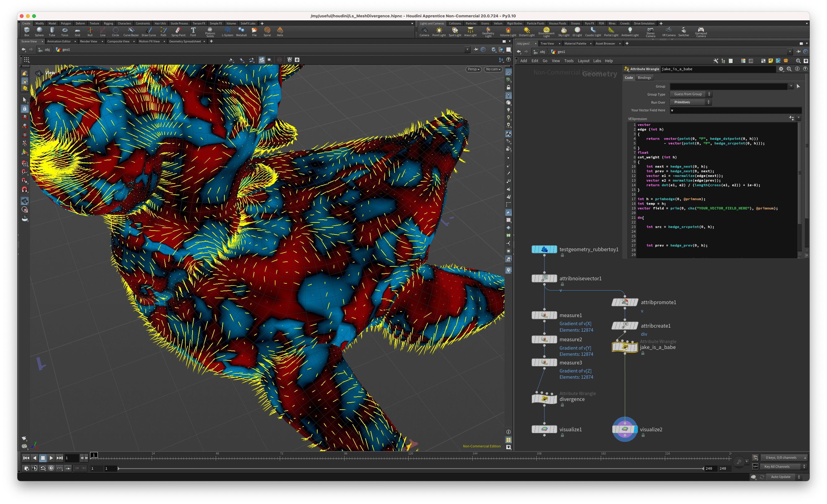Image resolution: width=827 pixels, height=504 pixels.
Task: Click the Spray Paint shelf tool
Action: (178, 32)
